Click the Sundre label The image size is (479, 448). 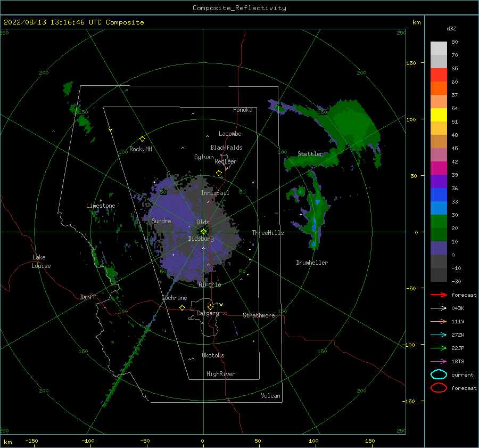click(x=161, y=221)
